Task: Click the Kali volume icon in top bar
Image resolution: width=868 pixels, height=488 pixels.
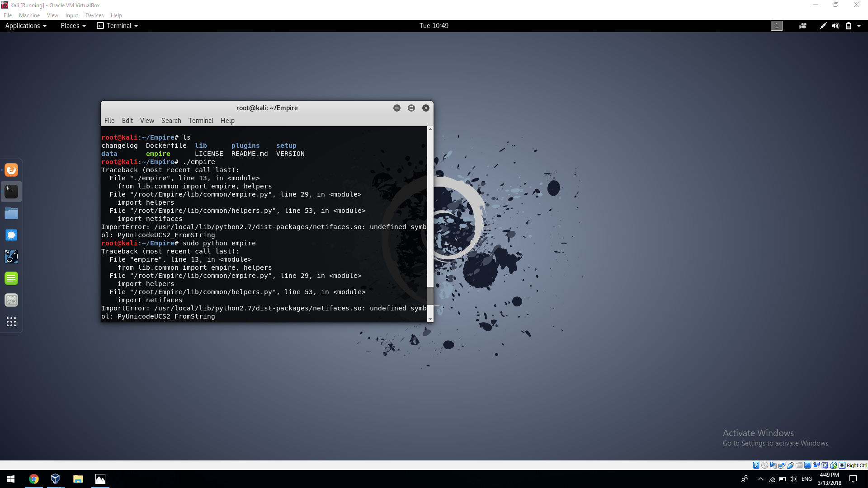Action: 835,26
